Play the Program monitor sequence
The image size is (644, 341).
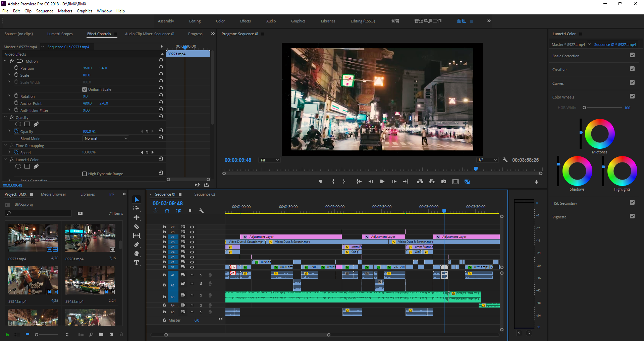(382, 182)
